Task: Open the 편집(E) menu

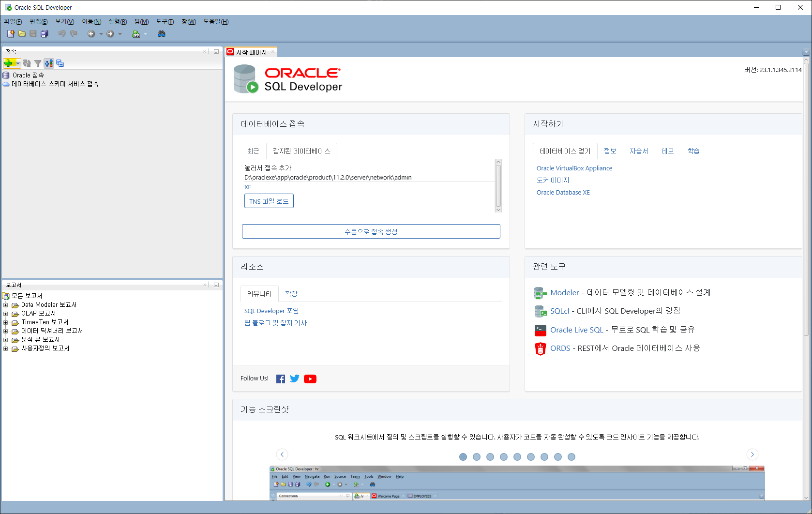Action: 39,22
